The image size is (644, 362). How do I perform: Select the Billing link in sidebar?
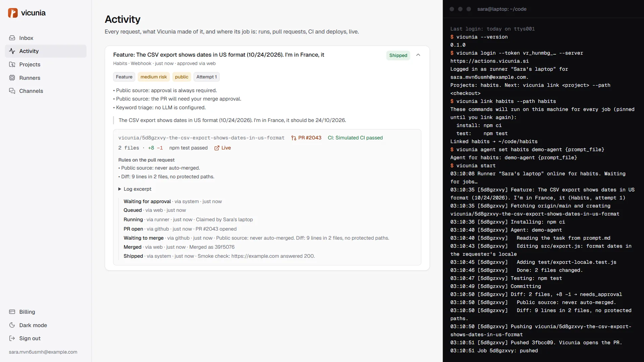(x=46, y=312)
